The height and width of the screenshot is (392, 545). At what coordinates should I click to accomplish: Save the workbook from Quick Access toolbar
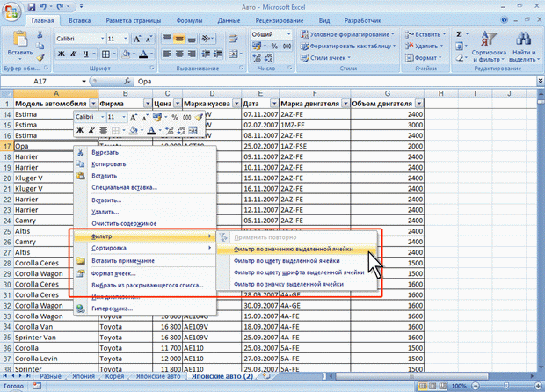point(32,7)
